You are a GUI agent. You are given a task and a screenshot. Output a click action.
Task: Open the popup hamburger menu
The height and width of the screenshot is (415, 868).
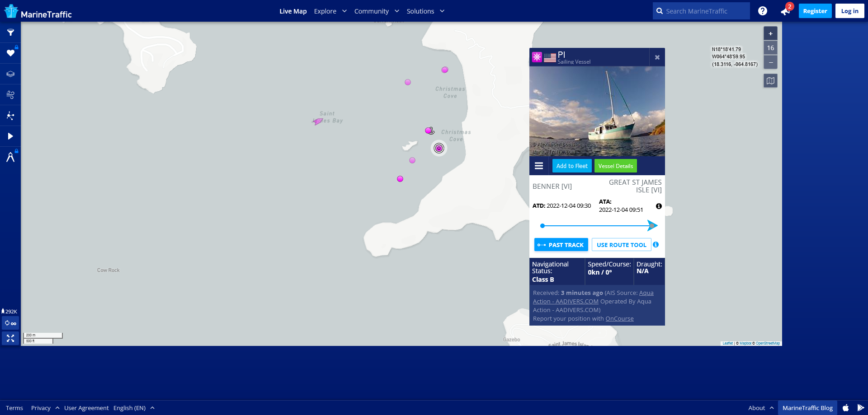pos(539,166)
